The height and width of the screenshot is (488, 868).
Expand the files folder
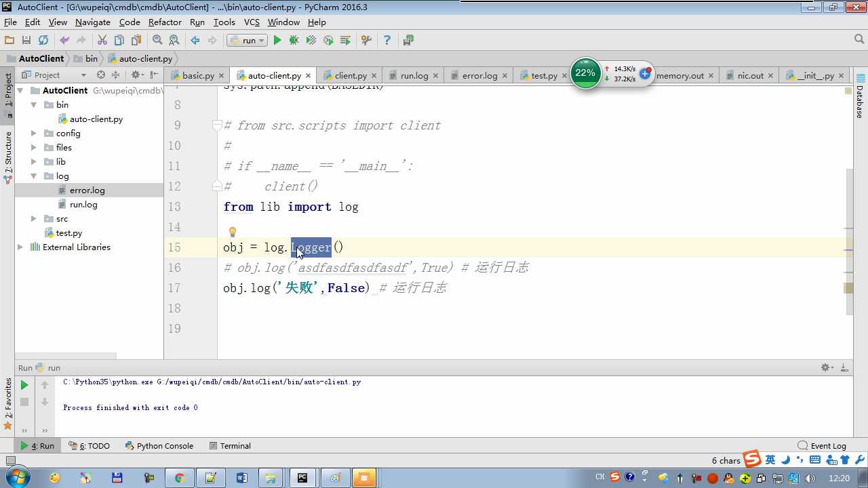[34, 148]
